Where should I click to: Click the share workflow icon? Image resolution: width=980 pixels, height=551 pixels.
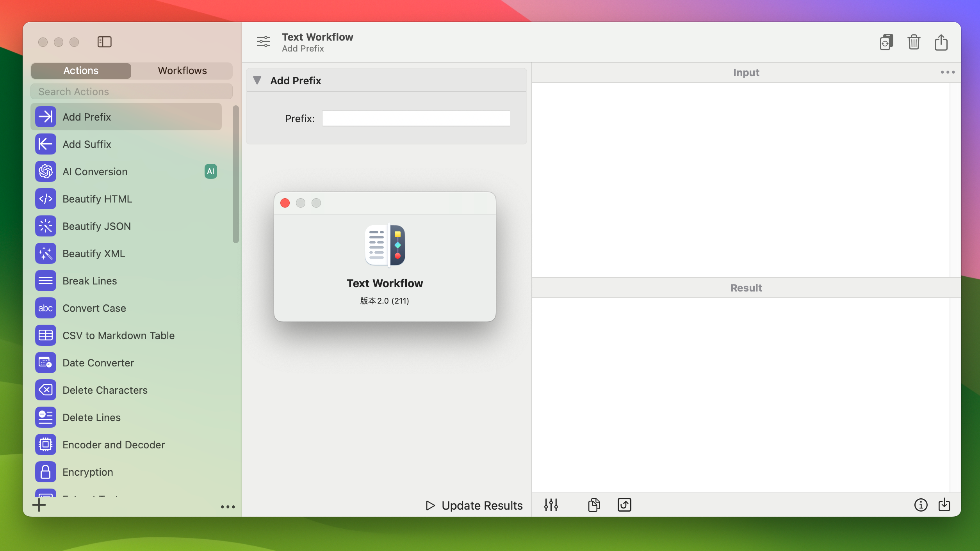point(941,42)
